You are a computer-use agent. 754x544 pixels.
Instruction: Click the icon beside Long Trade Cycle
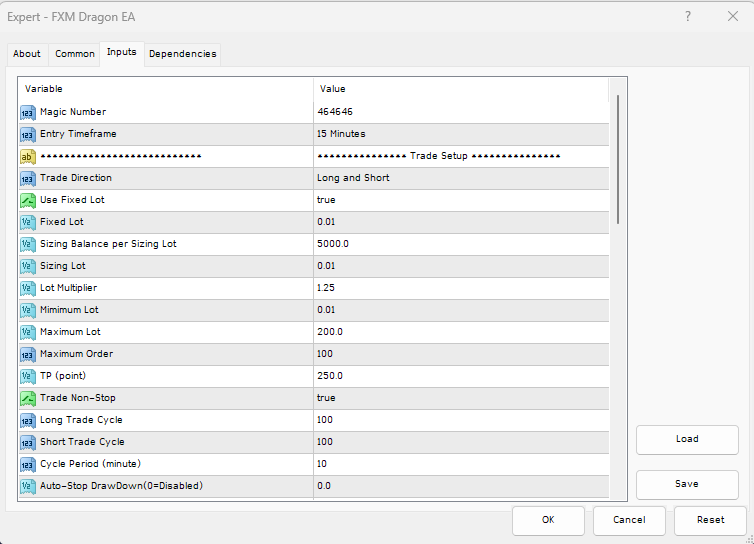point(28,421)
